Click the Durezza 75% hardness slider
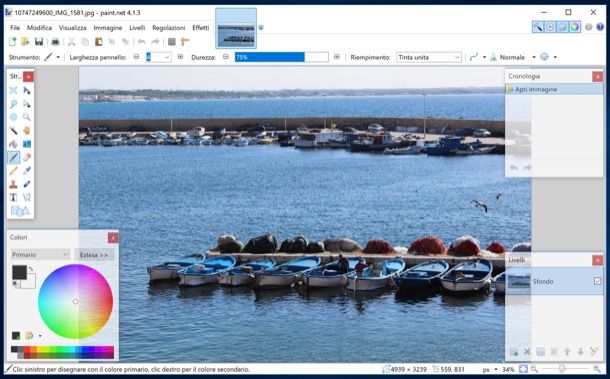 [x=281, y=57]
